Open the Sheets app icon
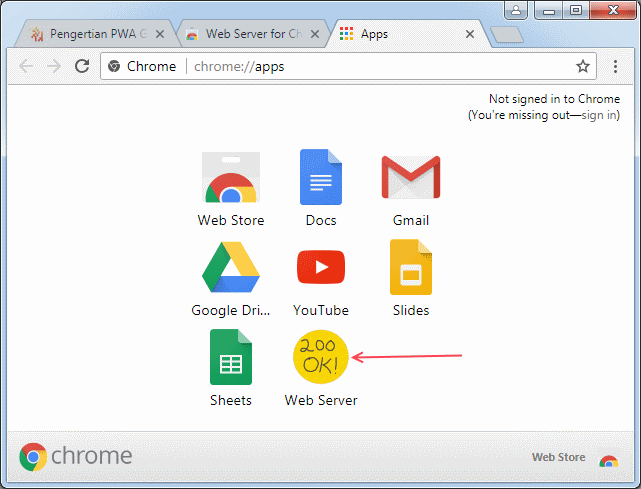The width and height of the screenshot is (641, 489). click(231, 357)
